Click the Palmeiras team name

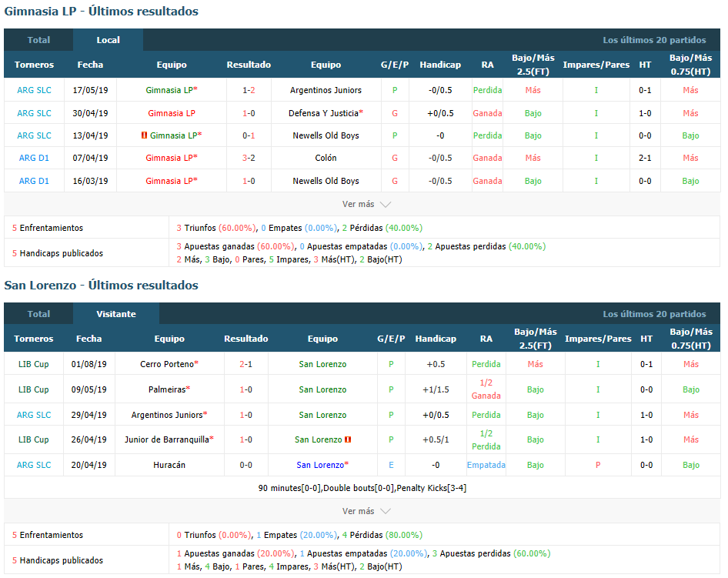[167, 389]
